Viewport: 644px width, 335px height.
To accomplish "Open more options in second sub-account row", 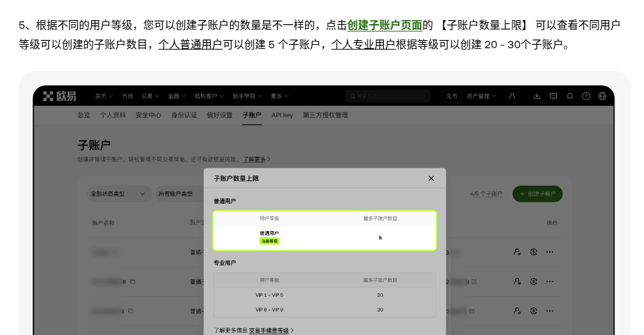I will coord(550,281).
